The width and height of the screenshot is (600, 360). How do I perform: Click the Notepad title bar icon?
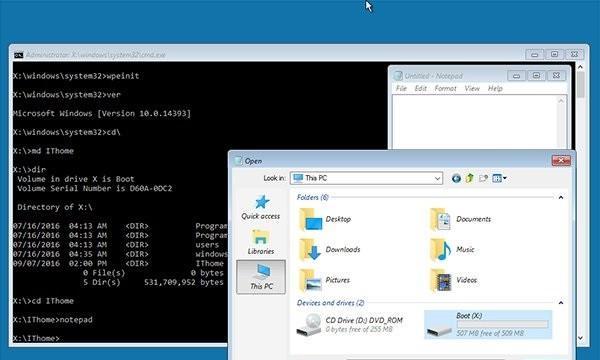tap(398, 75)
